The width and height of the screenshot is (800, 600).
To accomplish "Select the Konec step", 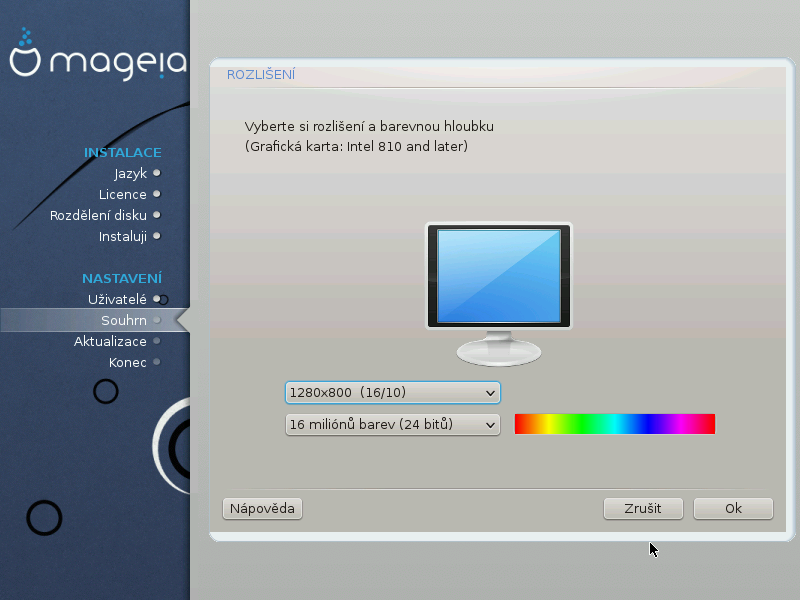I will tap(128, 362).
